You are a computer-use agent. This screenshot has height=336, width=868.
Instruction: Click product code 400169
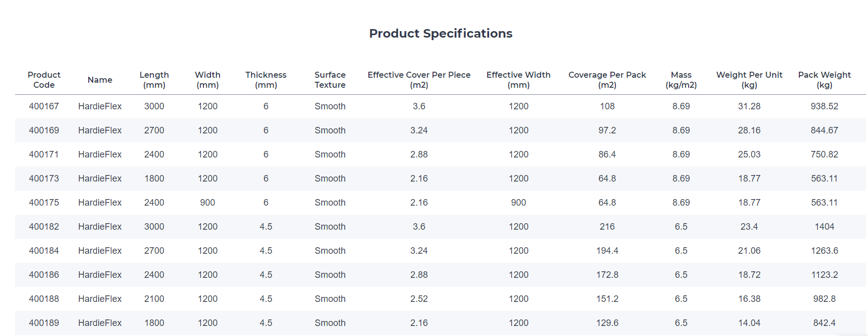pos(44,130)
